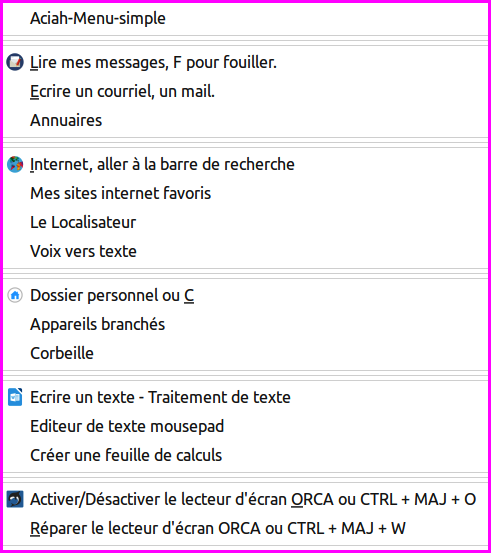Click the ORCA screen reader icon

(x=15, y=499)
